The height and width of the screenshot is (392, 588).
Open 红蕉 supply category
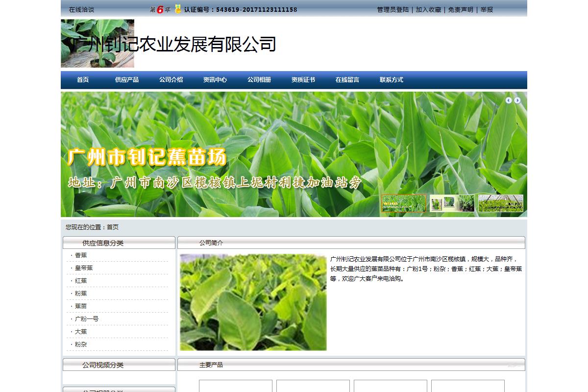pyautogui.click(x=81, y=281)
